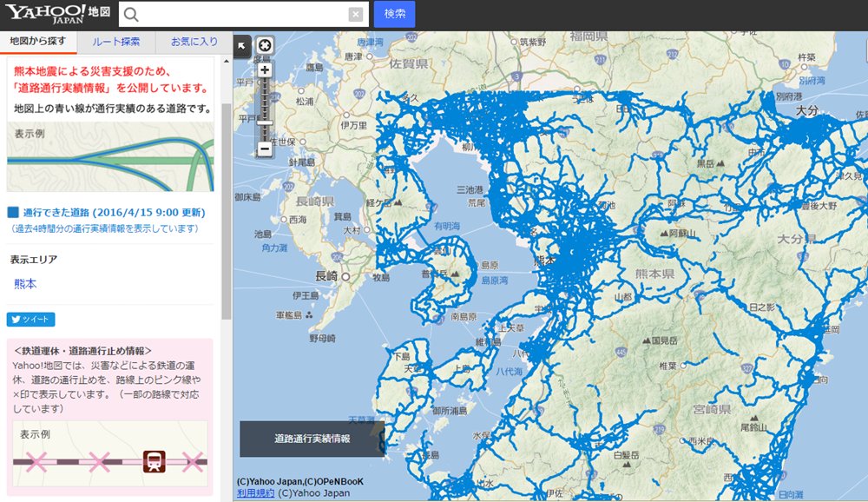
Task: Click the 鉄道運休・道路通行止め情報 heading
Action: (x=82, y=351)
